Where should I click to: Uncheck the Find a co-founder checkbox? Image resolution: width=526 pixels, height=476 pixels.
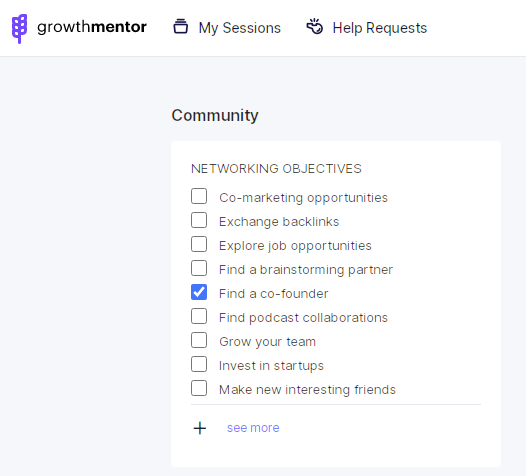(199, 292)
